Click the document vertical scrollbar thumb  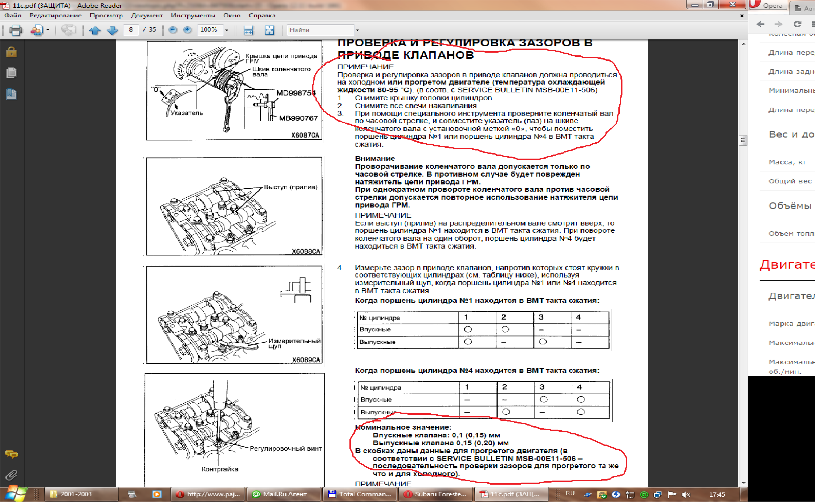pyautogui.click(x=743, y=140)
